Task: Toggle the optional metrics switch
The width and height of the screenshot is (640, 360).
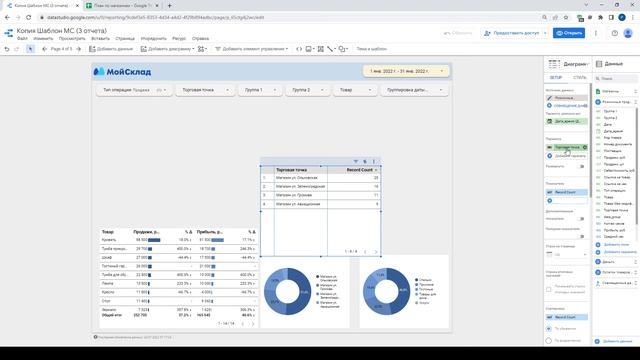Action: click(581, 219)
